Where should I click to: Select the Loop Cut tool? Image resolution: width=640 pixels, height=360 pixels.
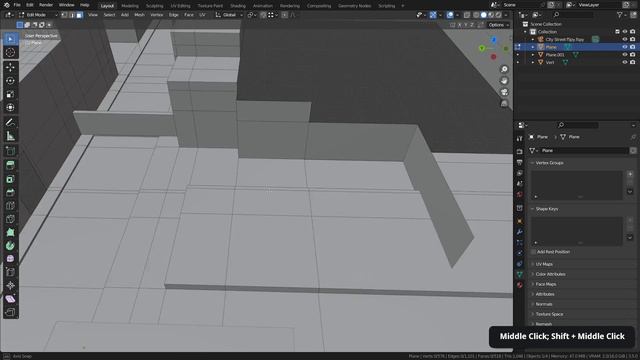(10, 206)
